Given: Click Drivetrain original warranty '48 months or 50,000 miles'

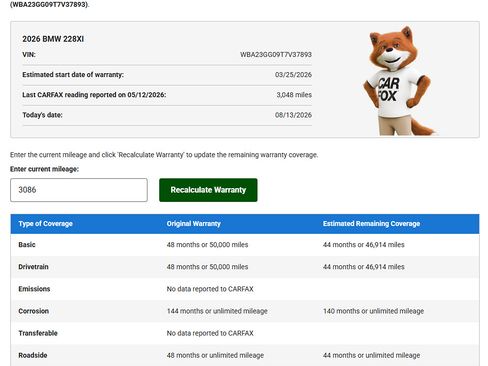Looking at the screenshot, I should pos(207,267).
